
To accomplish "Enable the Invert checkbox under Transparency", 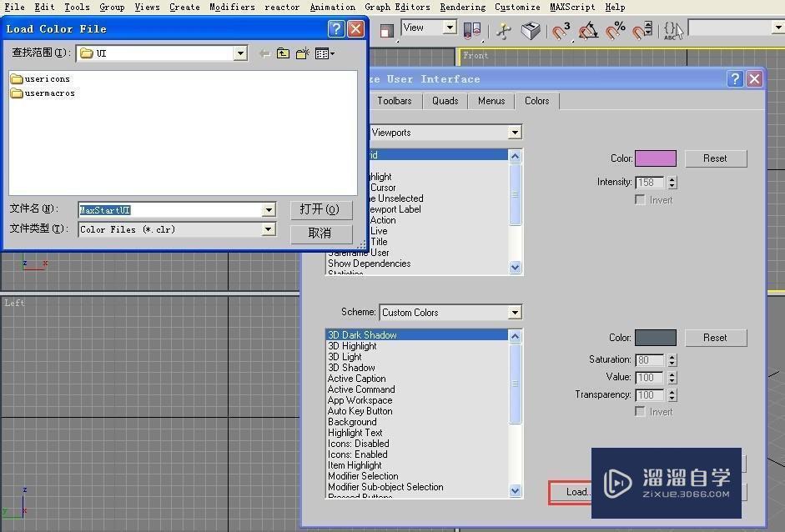I will pyautogui.click(x=641, y=411).
